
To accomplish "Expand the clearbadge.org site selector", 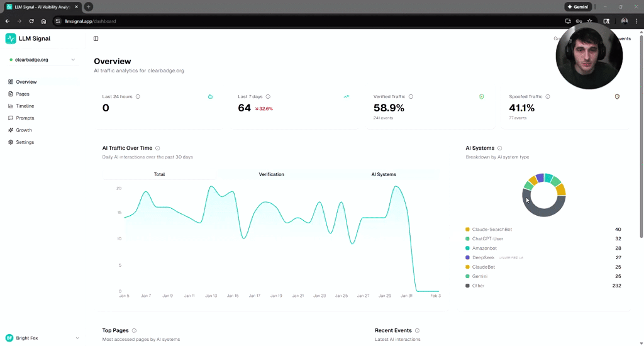I will 42,60.
